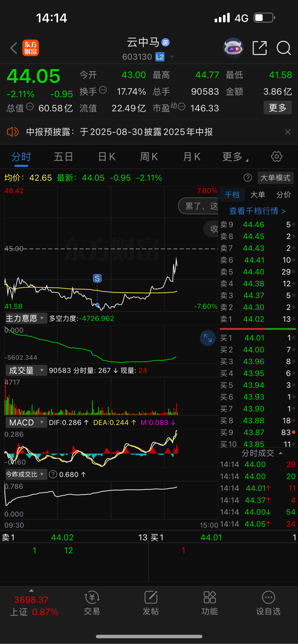Tap the back arrow icon
Screen dimensions: 298x644
[14, 48]
